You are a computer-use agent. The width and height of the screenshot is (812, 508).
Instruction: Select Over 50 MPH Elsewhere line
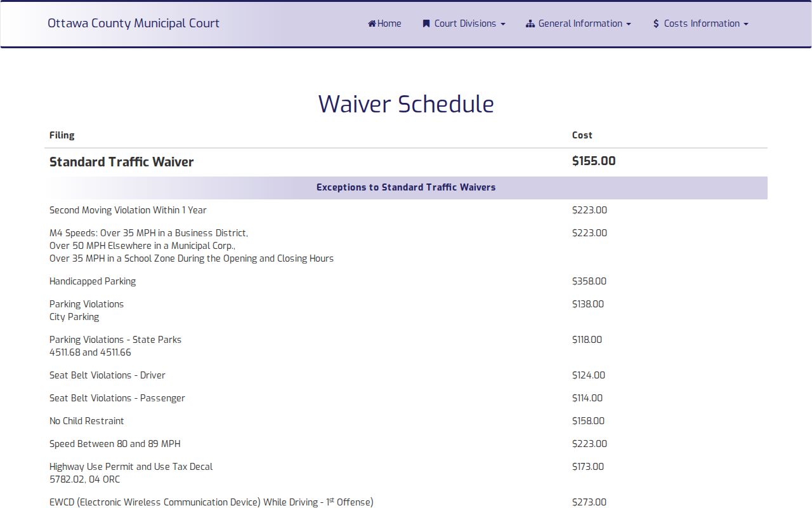(143, 246)
